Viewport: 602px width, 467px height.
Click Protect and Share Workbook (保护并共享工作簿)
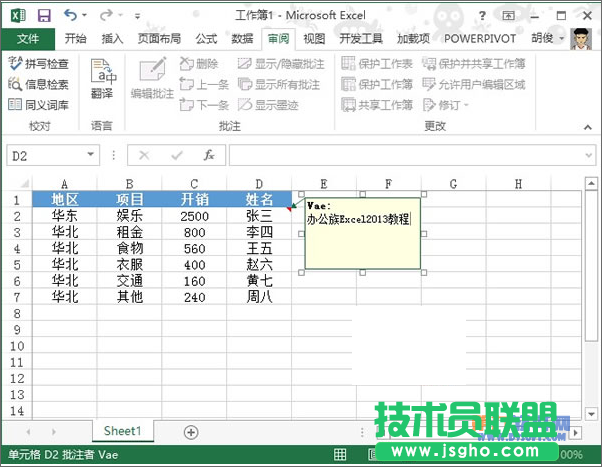pos(474,63)
